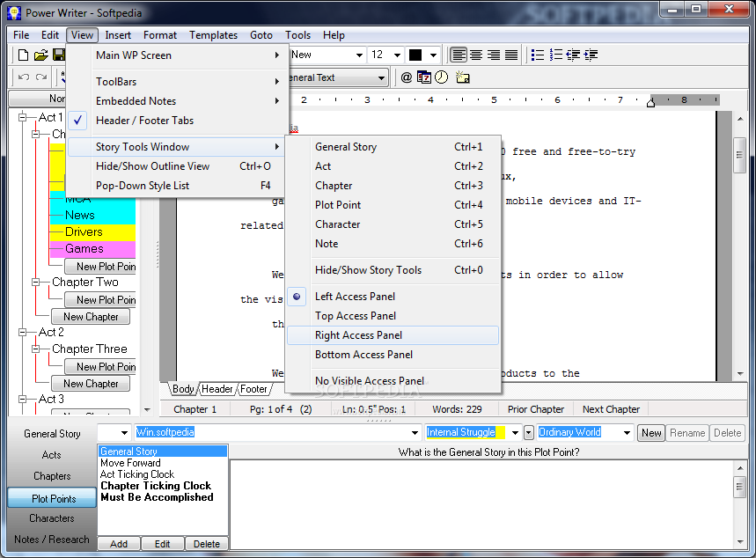Collapse the Chapter Two node
This screenshot has width=756, height=558.
tap(36, 283)
